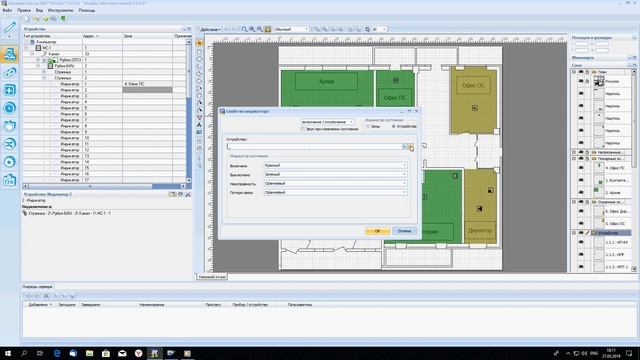Image resolution: width=640 pixels, height=360 pixels.
Task: Click into the device input field in dialog
Action: tap(314, 147)
